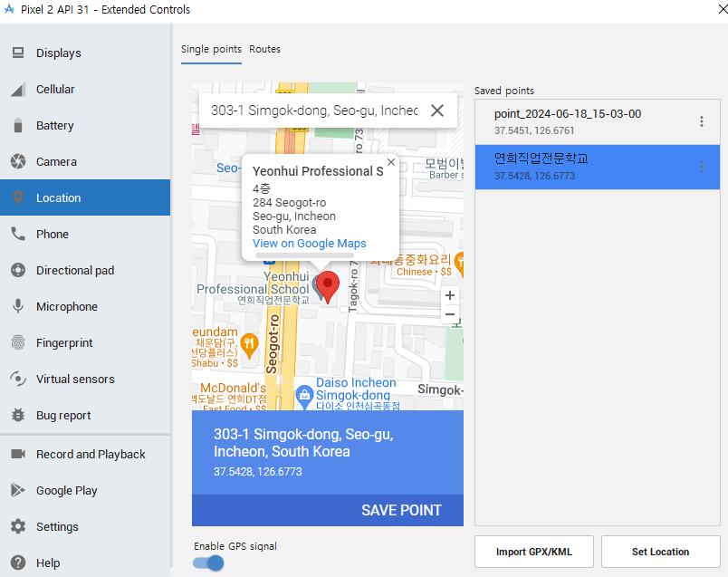Image resolution: width=728 pixels, height=577 pixels.
Task: Click the red location marker on the map
Action: point(327,287)
